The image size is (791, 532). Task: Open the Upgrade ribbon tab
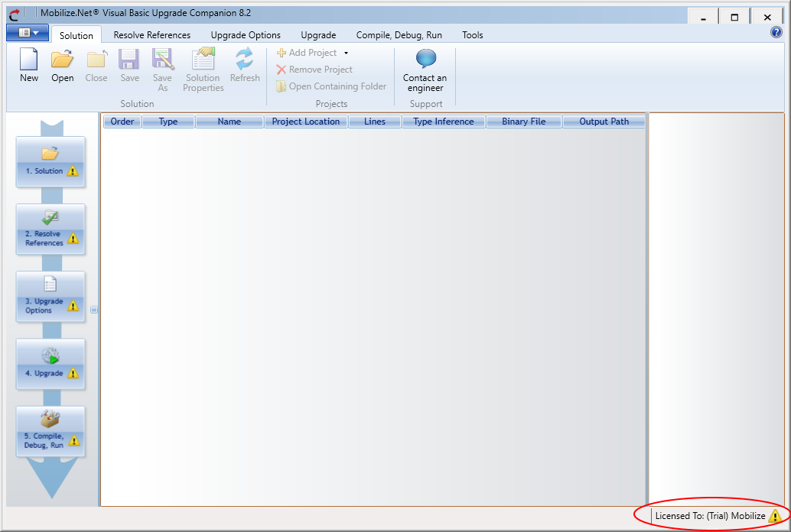click(x=318, y=35)
